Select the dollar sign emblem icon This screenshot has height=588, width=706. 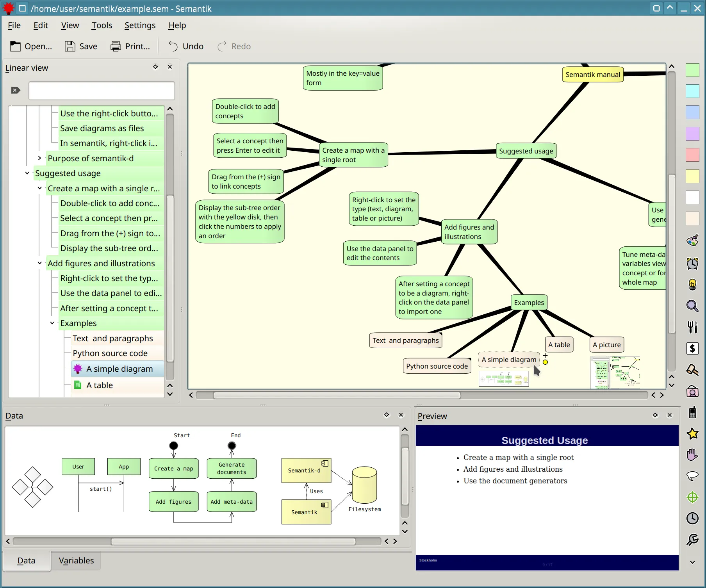click(x=692, y=349)
